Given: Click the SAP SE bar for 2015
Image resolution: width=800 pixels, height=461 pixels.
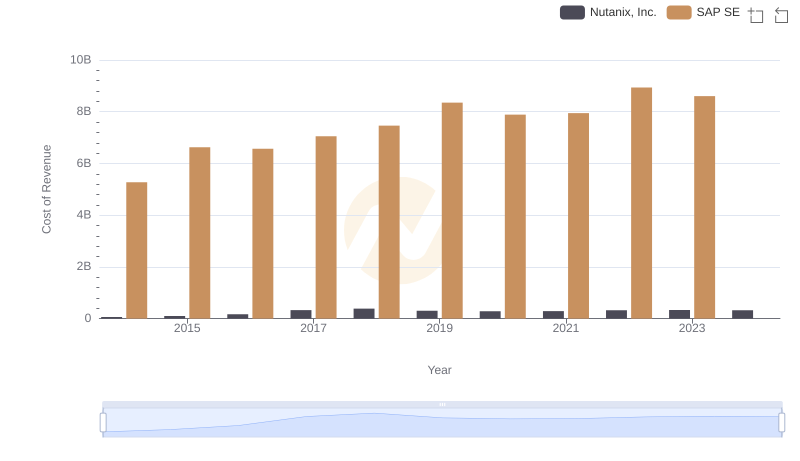Looking at the screenshot, I should [199, 233].
